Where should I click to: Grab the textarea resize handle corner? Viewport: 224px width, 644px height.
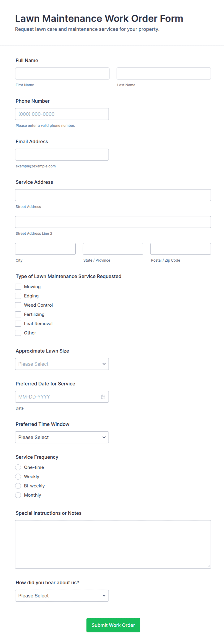pyautogui.click(x=208, y=566)
